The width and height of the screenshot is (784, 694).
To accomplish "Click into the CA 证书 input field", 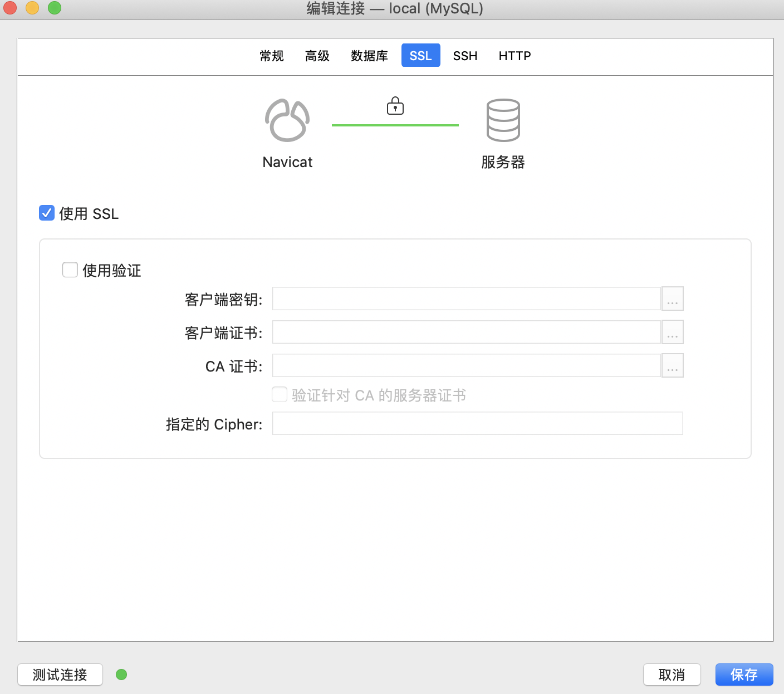I will (x=467, y=365).
